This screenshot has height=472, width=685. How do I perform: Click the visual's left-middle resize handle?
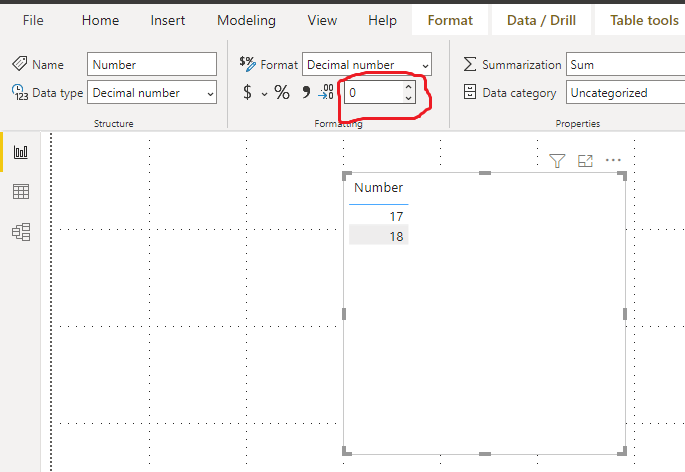pos(344,314)
